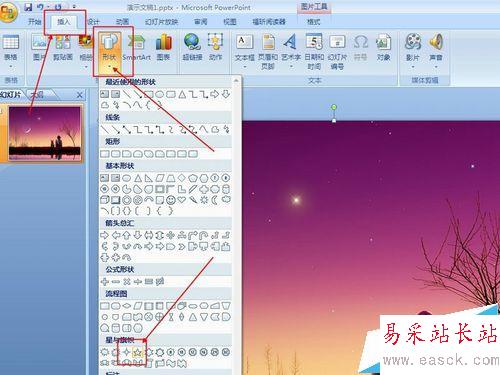
Task: Open the Office button menu
Action: 8,12
